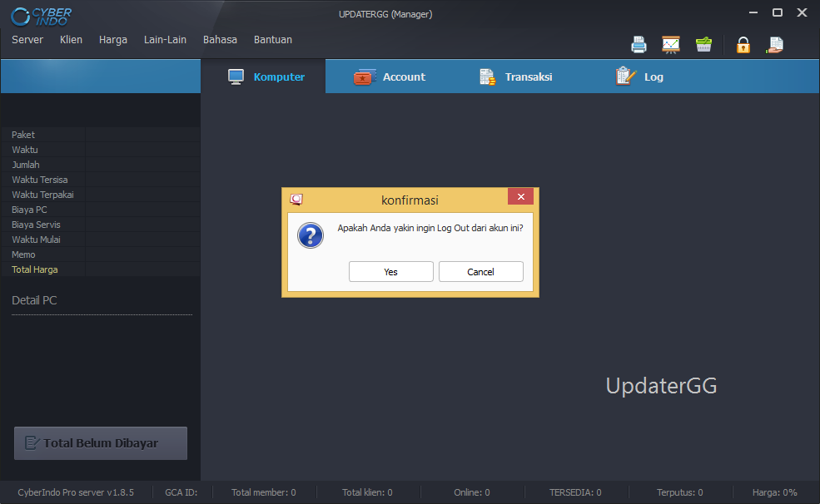Open the Lain-Lain menu
Screen dimensions: 820x504
coord(166,40)
